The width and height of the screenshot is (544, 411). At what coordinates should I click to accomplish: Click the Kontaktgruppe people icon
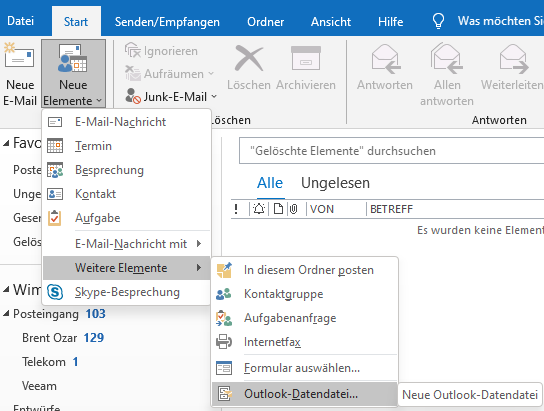click(x=224, y=294)
